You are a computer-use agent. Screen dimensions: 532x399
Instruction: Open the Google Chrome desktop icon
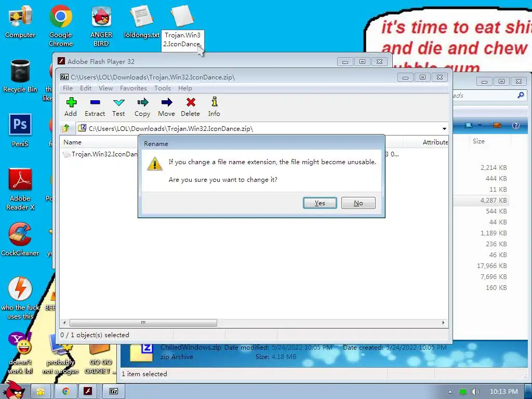tap(61, 25)
